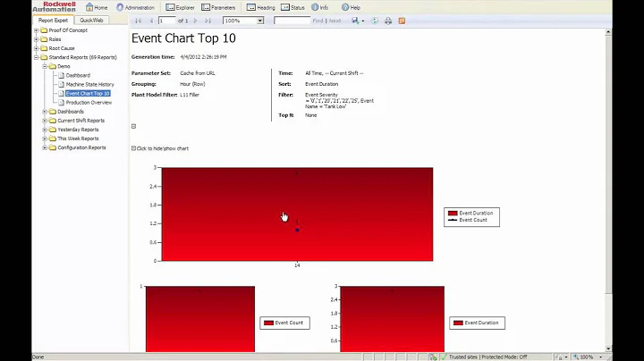This screenshot has height=361, width=644.
Task: Click the Event Count legend of the lower-left chart
Action: tap(284, 323)
